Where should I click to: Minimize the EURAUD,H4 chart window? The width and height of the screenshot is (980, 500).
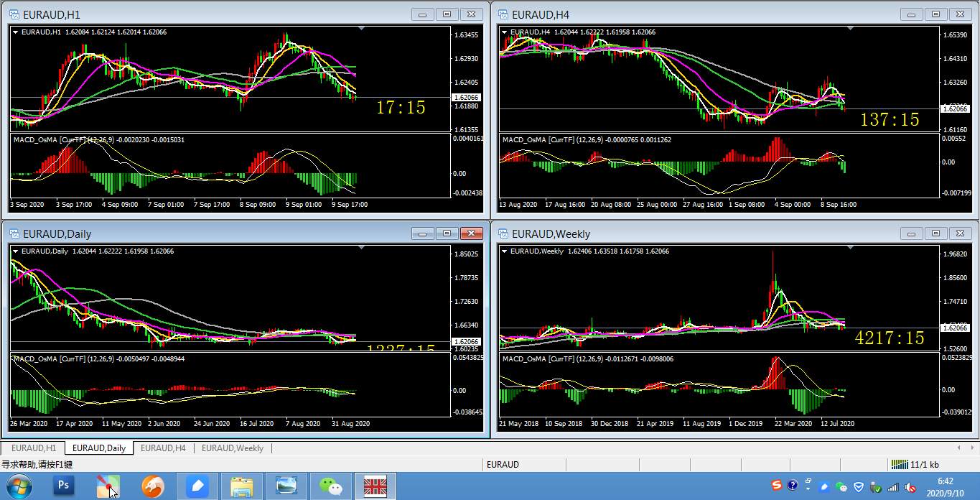912,14
